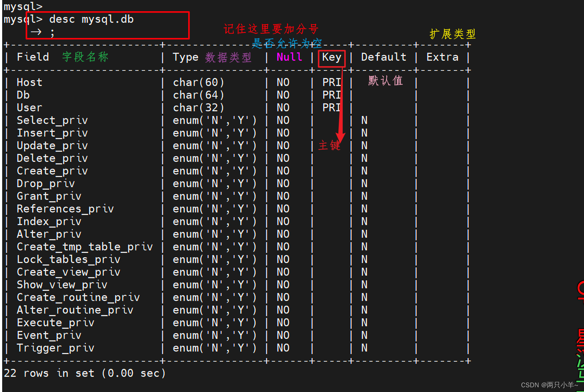Click the 'Create_routine_priv' field name
The image size is (584, 392).
(78, 297)
